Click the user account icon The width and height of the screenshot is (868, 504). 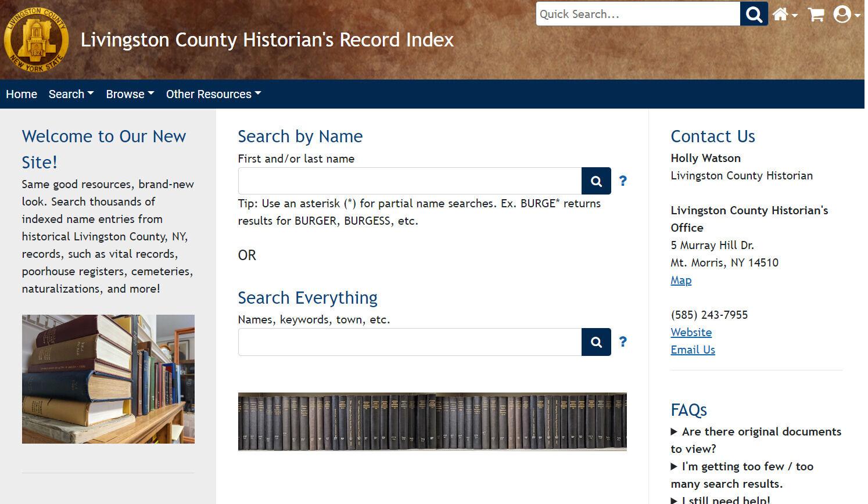842,14
